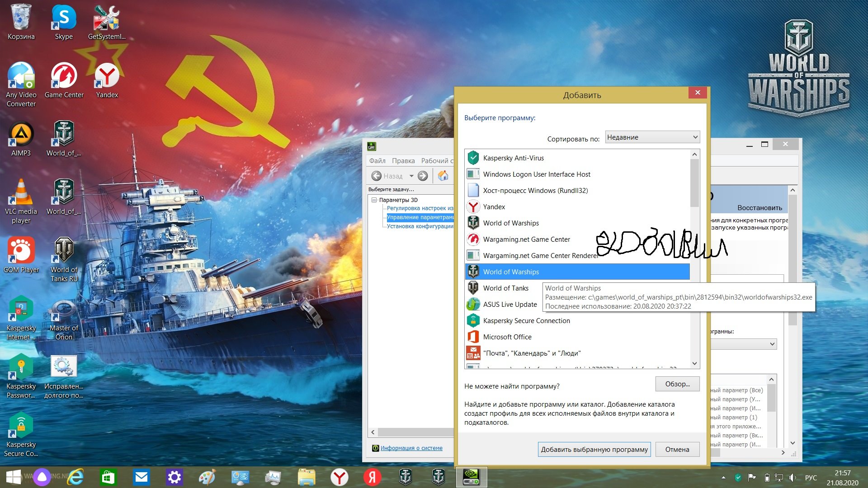
Task: Click the program list scroll-down arrow
Action: 695,363
